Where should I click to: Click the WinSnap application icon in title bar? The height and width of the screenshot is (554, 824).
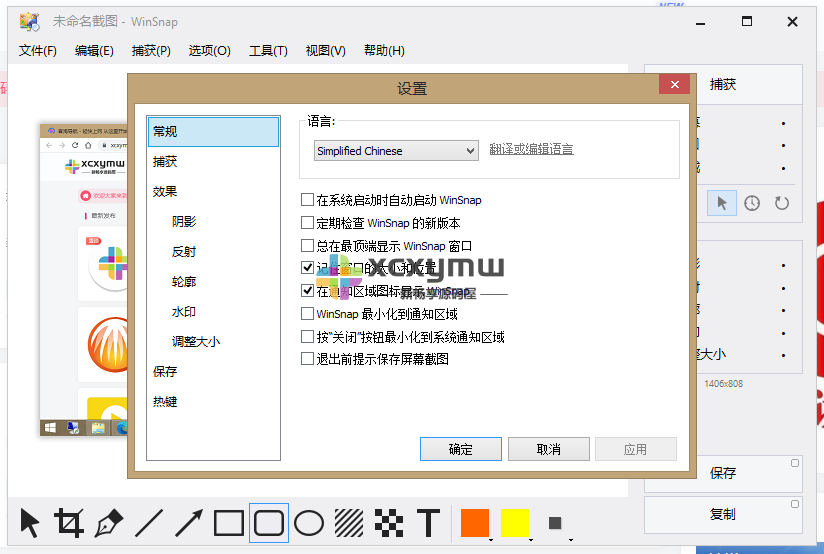29,22
